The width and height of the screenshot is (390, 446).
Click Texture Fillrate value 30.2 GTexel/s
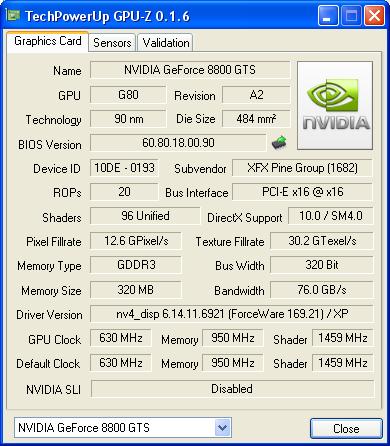pyautogui.click(x=322, y=241)
